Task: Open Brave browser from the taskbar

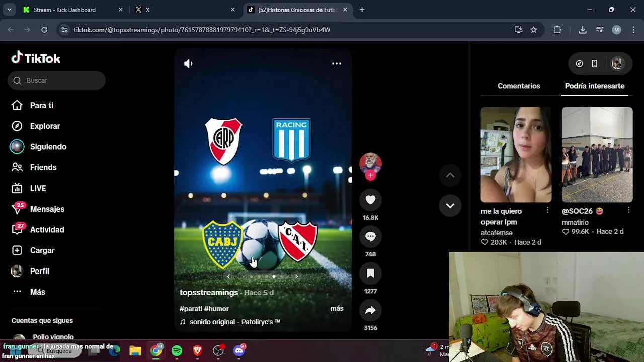Action: (197, 351)
